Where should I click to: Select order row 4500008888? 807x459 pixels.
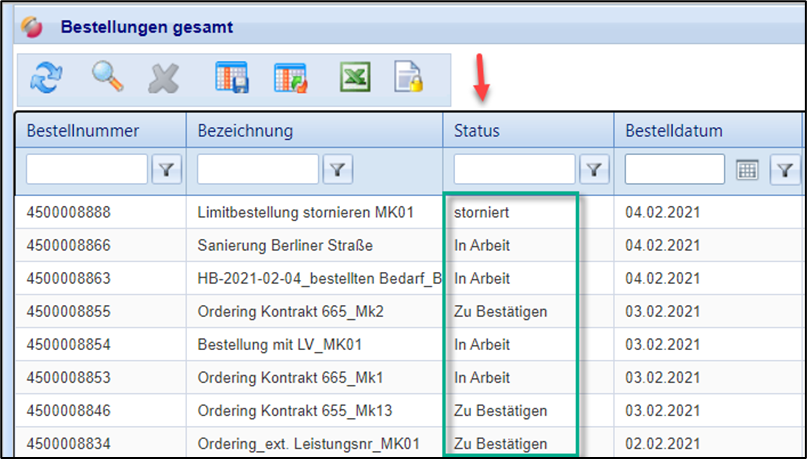point(68,213)
